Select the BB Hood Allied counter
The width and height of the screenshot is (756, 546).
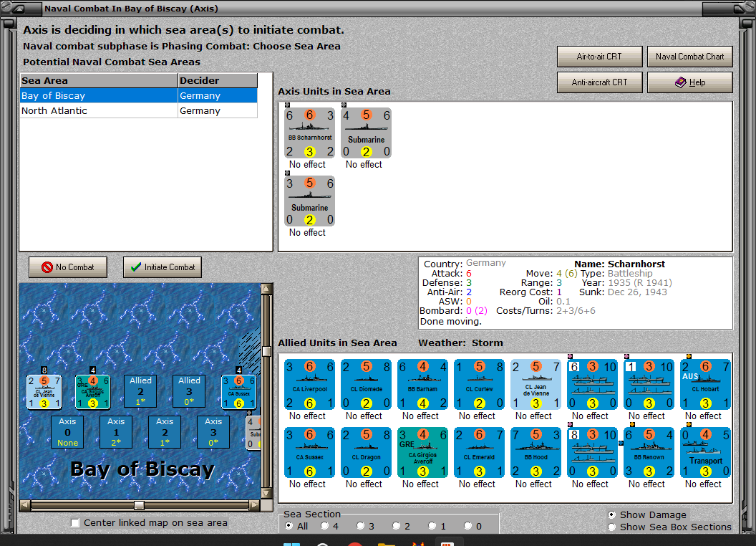pos(535,453)
